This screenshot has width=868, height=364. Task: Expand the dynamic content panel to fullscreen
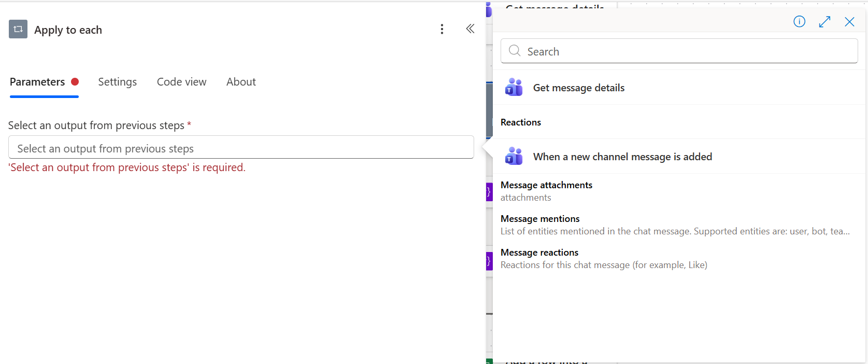click(x=824, y=21)
